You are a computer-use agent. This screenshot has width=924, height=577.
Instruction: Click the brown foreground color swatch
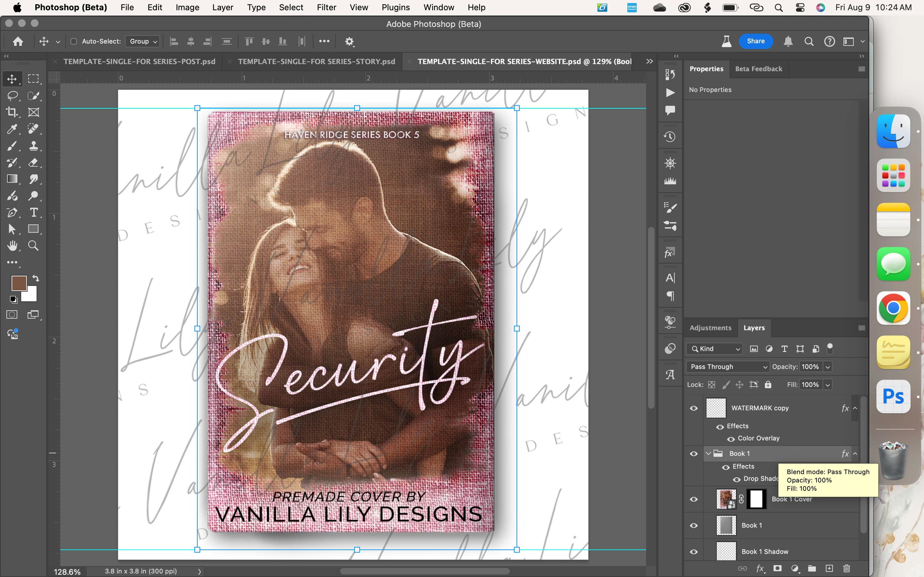[18, 283]
